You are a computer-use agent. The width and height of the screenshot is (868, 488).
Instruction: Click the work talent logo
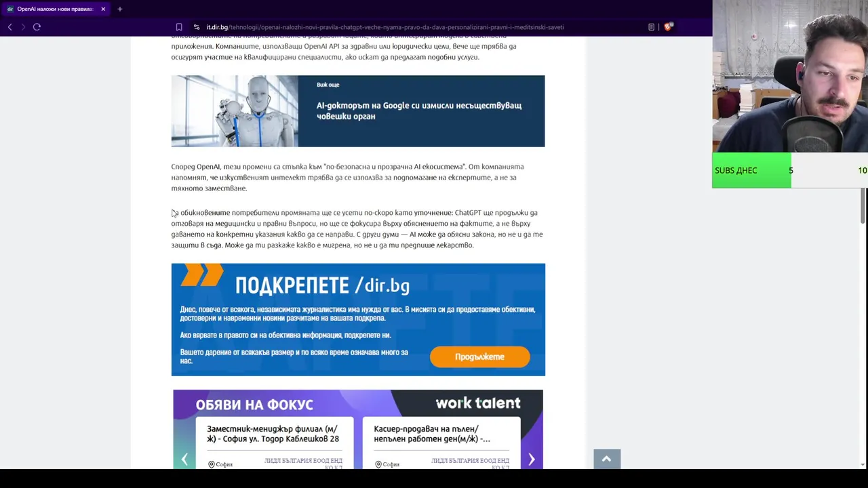tap(478, 403)
